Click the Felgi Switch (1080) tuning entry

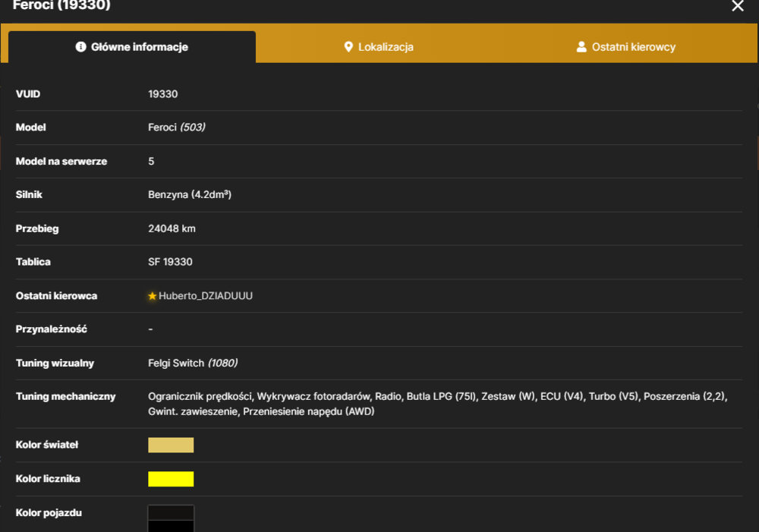(x=193, y=363)
